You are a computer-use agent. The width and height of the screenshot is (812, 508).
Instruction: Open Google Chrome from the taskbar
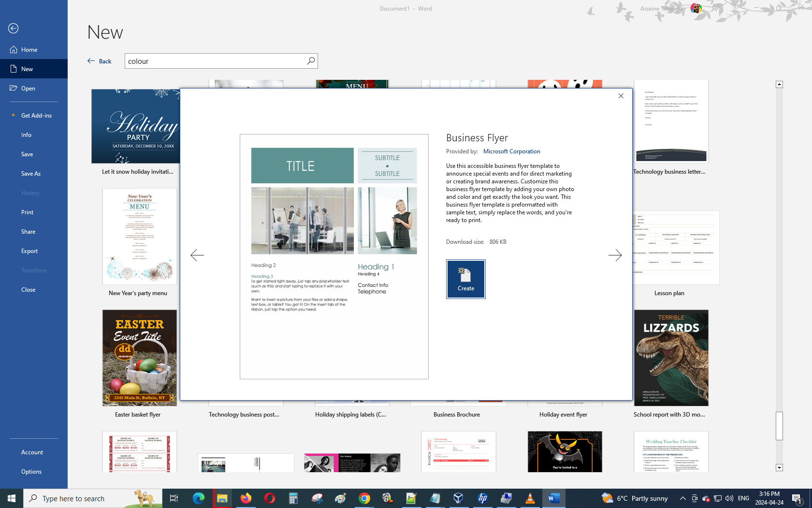click(x=364, y=498)
